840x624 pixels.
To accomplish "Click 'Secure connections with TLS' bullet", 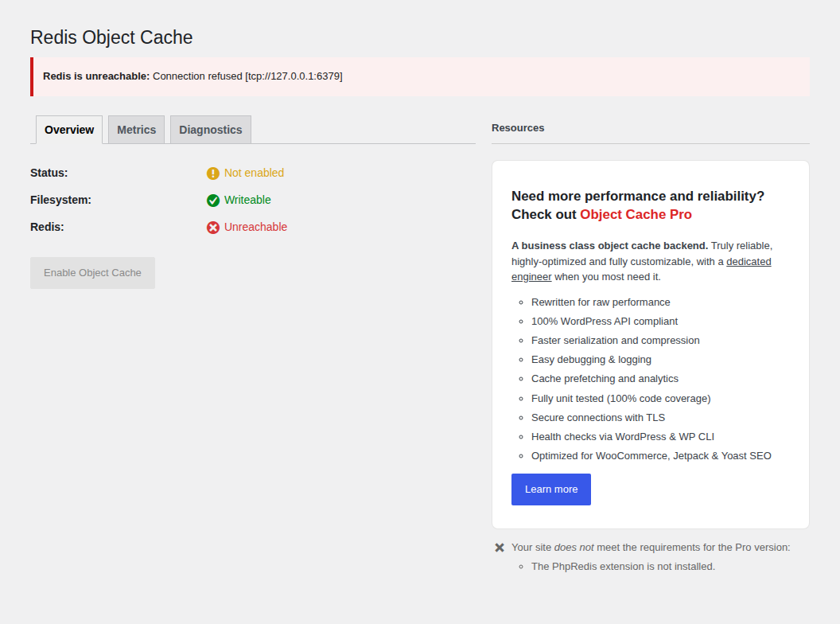I will point(598,418).
